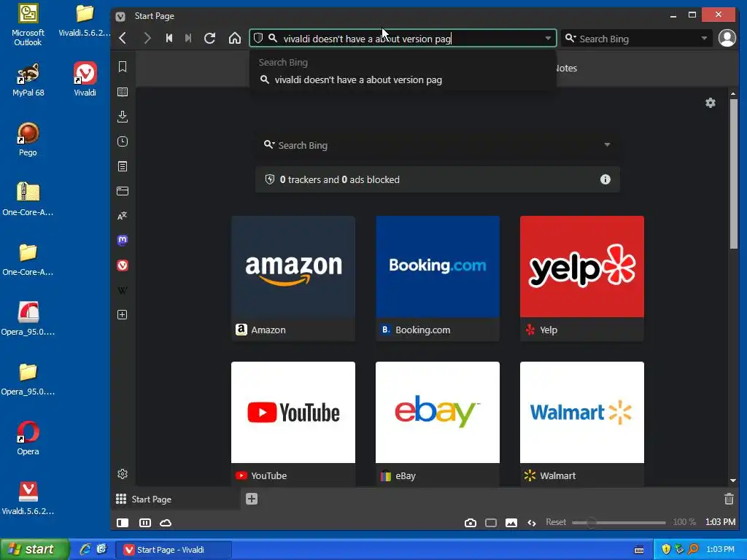Show tracker blocking info icon
The width and height of the screenshot is (747, 560).
point(605,179)
